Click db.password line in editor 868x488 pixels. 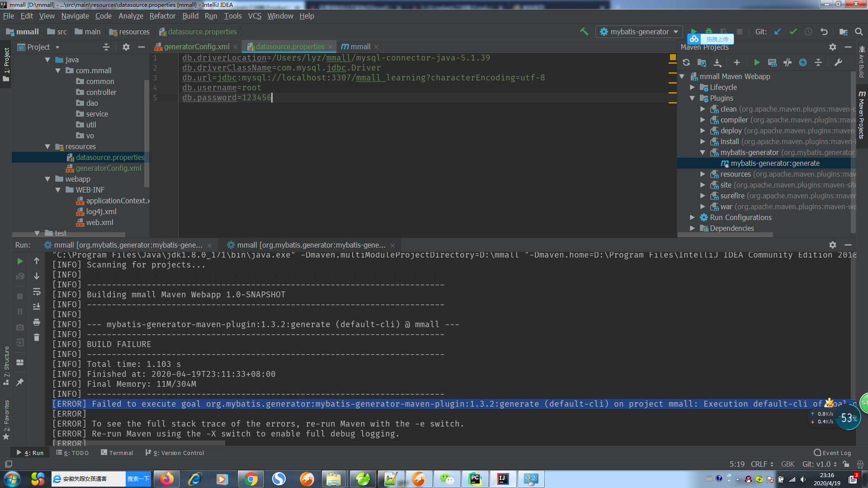tap(226, 98)
